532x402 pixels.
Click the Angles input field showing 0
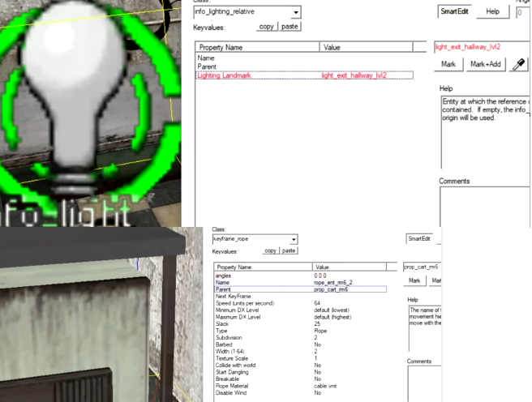[523, 13]
